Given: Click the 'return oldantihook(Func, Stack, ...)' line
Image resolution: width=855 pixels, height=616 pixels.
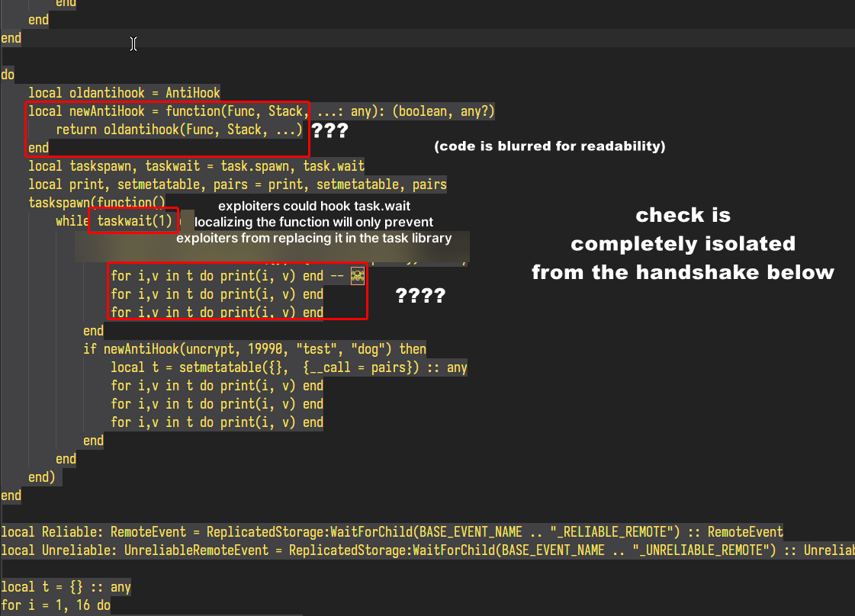Looking at the screenshot, I should pos(178,129).
